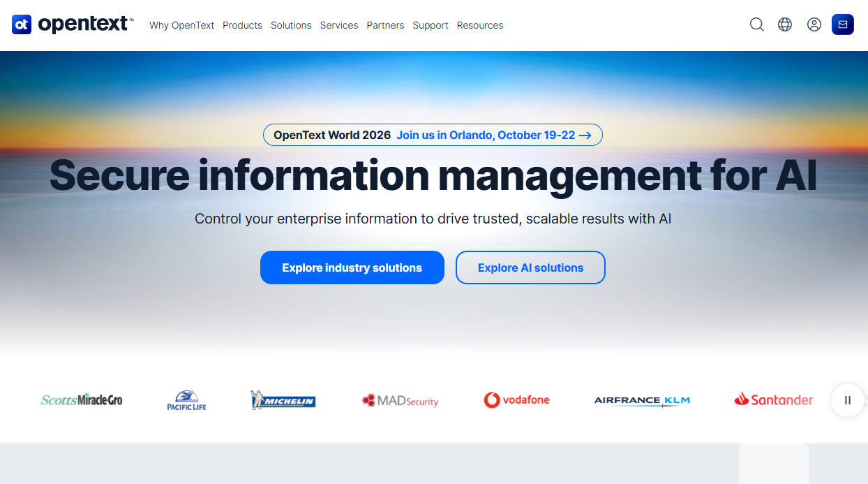Open the Why OpenText menu
Viewport: 868px width, 484px height.
pyautogui.click(x=182, y=25)
